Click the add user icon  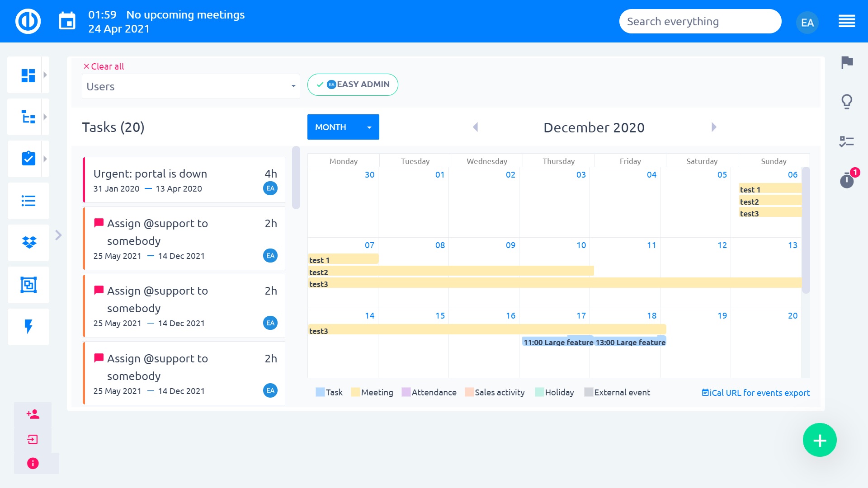point(33,414)
